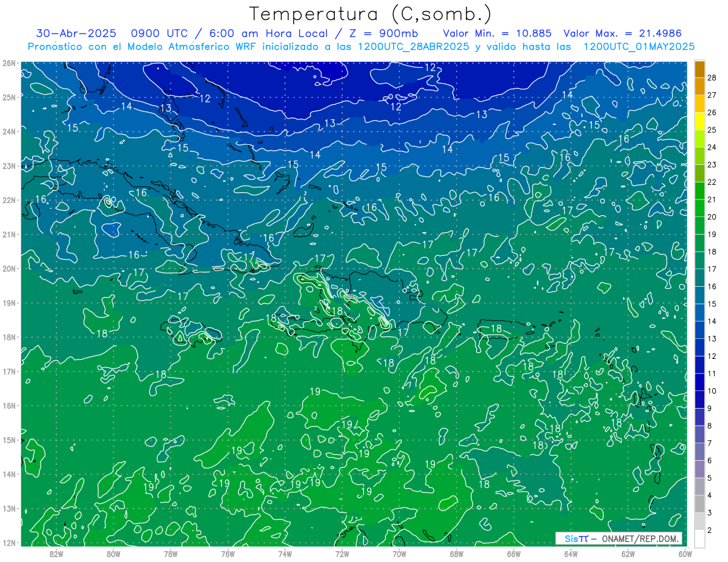The height and width of the screenshot is (562, 728).
Task: Click the '74W' longitude axis label
Action: click(x=285, y=554)
